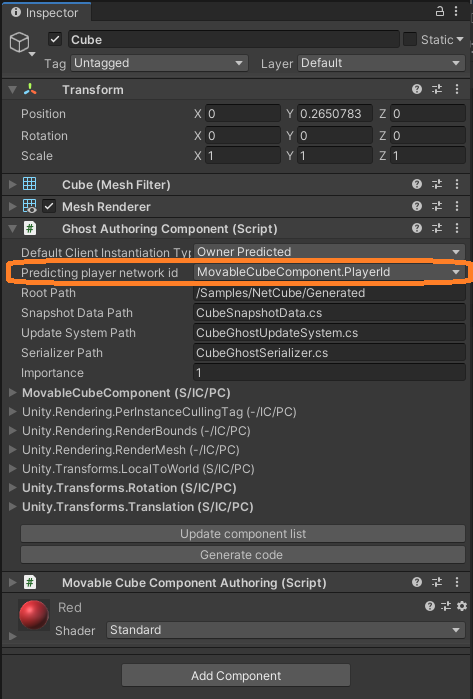This screenshot has width=473, height=699.
Task: Expand Movable Cube Component Authoring script
Action: tap(12, 582)
